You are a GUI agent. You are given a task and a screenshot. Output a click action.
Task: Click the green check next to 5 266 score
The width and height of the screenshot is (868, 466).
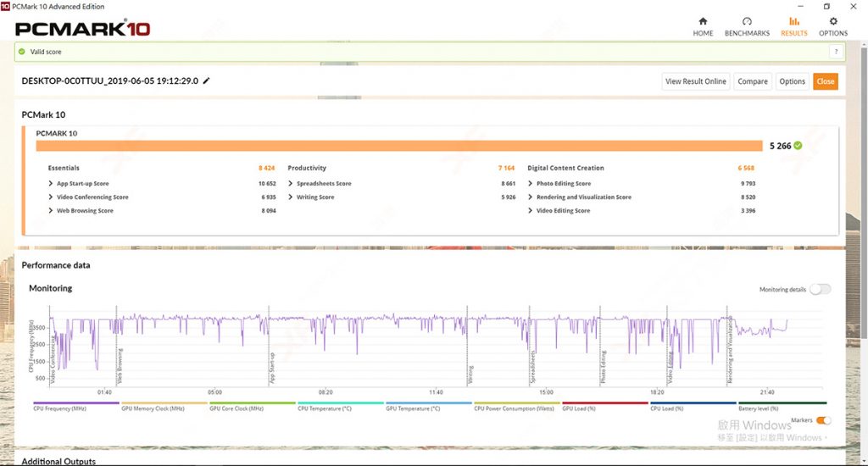(x=798, y=146)
